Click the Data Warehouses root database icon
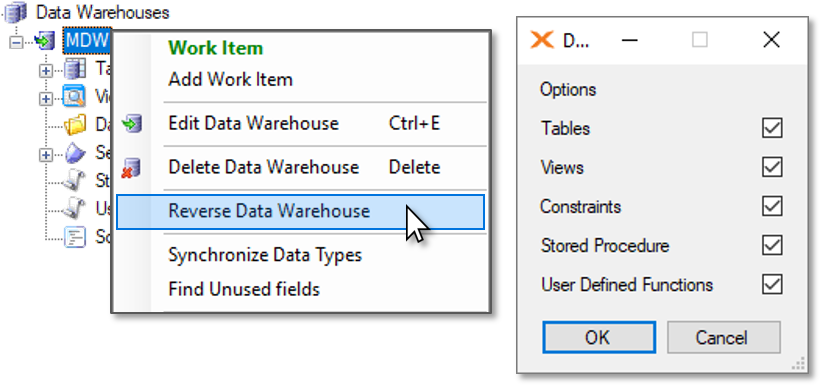This screenshot has width=822, height=386. click(x=16, y=12)
